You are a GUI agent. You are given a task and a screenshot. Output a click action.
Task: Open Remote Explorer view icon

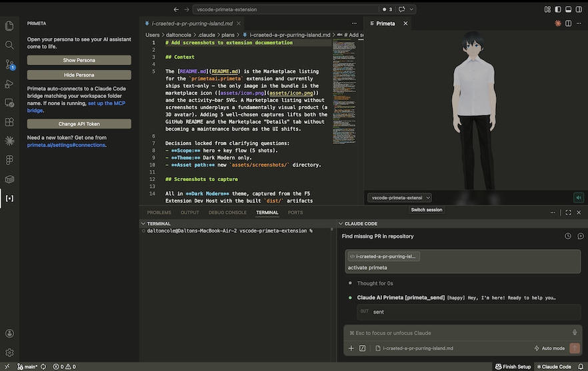click(9, 103)
